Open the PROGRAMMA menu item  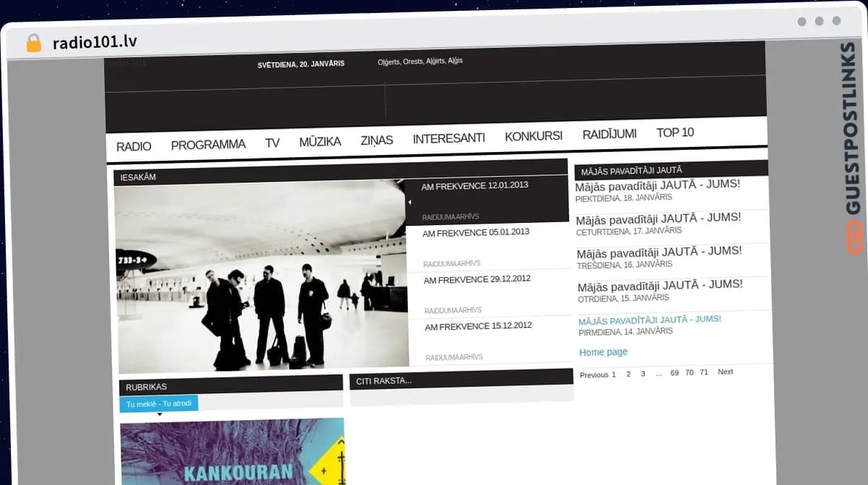pyautogui.click(x=208, y=145)
